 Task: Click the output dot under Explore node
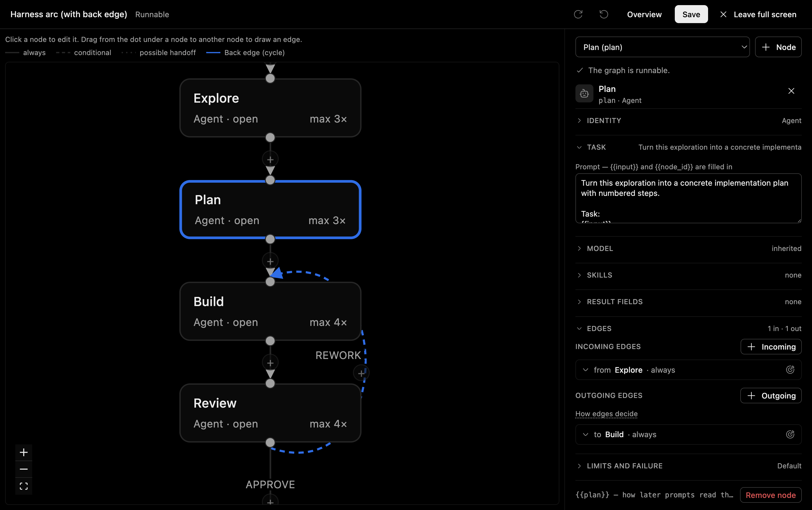point(270,138)
